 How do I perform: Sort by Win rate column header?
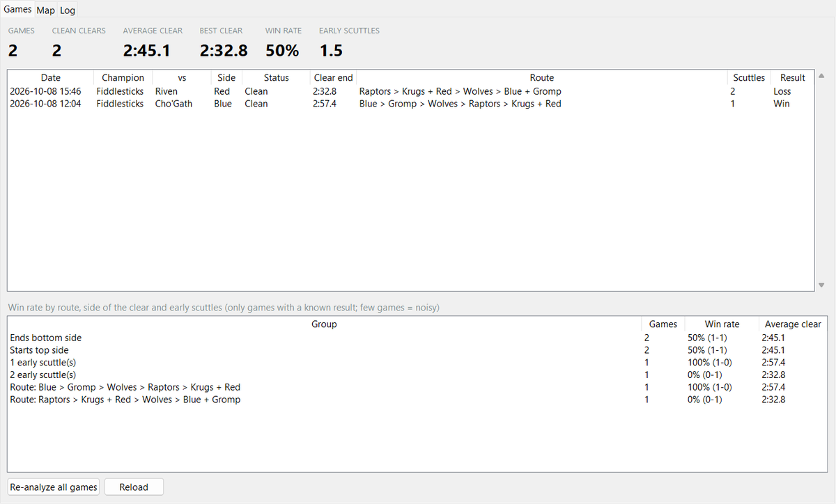(x=722, y=324)
